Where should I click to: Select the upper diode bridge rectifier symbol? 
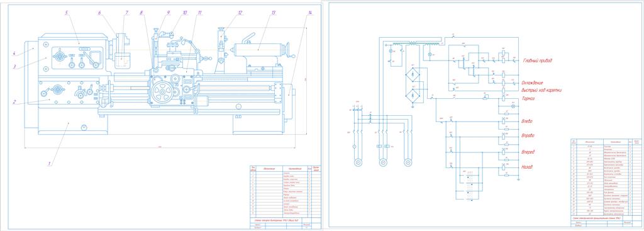tap(412, 75)
